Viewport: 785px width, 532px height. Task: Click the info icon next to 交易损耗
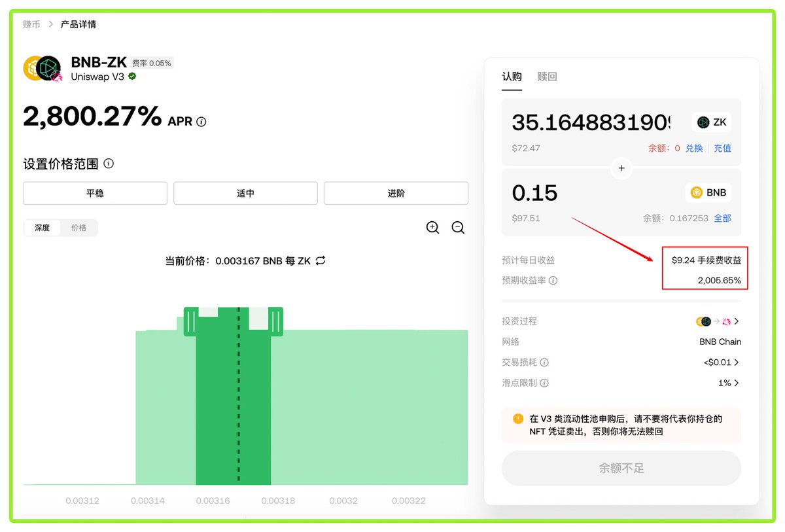pyautogui.click(x=544, y=363)
